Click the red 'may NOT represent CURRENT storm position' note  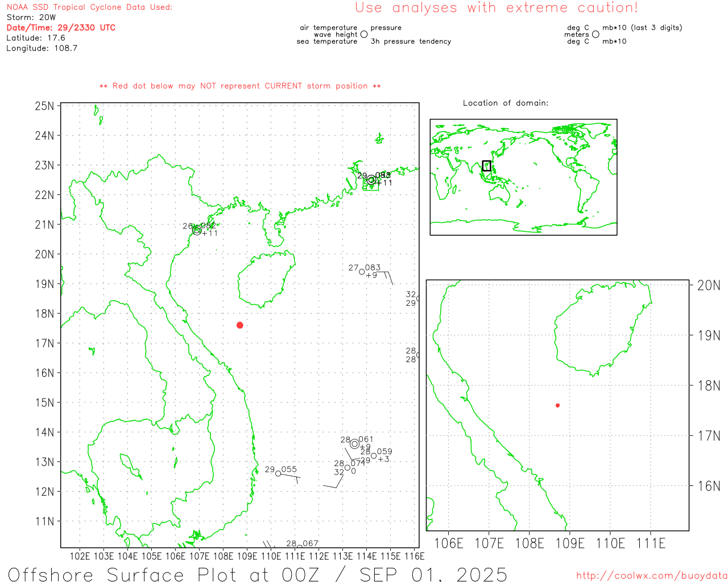pos(240,86)
